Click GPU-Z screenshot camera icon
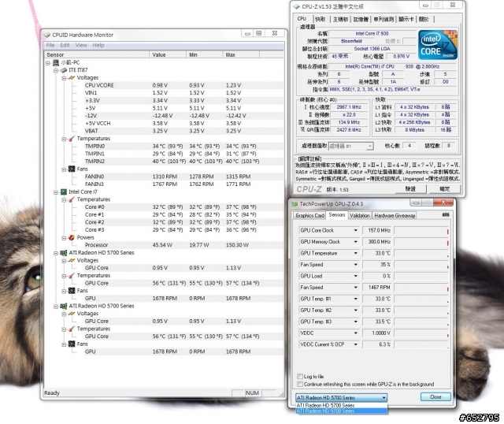504x424 pixels. point(446,215)
